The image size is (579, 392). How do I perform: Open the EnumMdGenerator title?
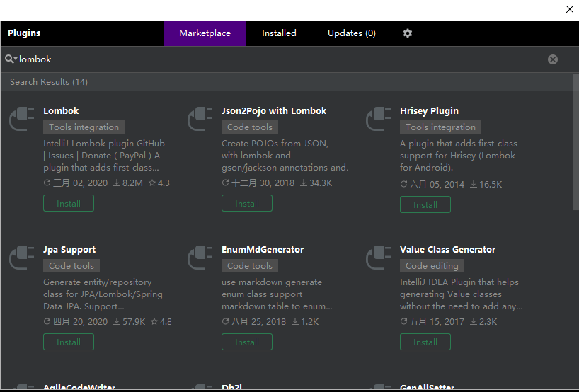pos(263,250)
